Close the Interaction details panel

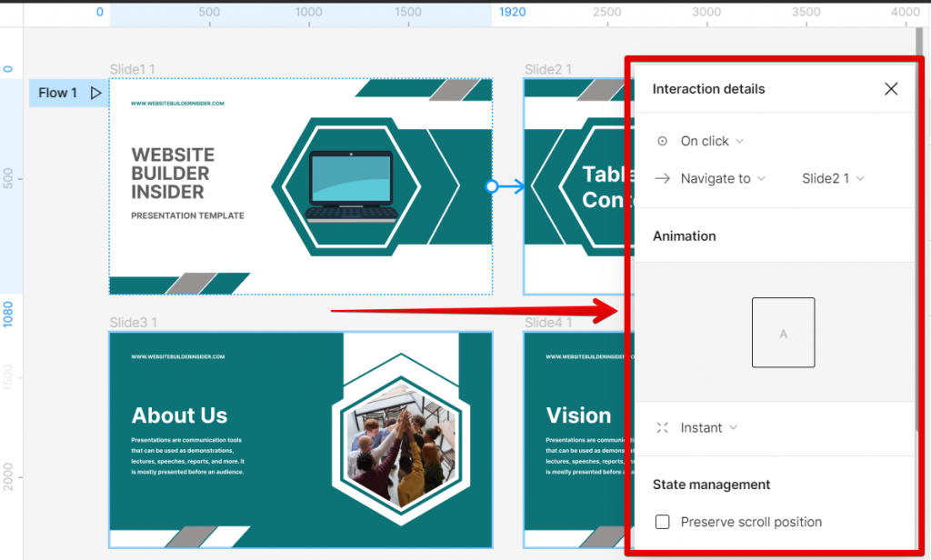(x=890, y=88)
